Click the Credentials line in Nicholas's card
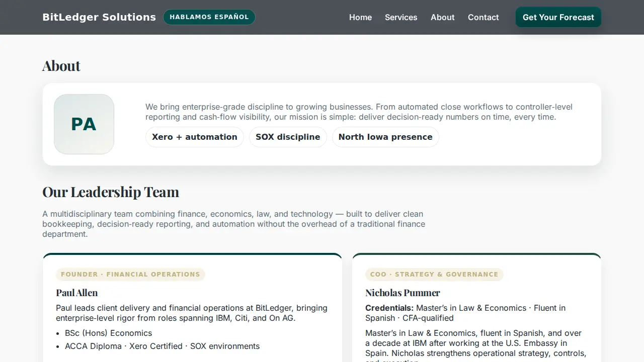 pyautogui.click(x=465, y=313)
